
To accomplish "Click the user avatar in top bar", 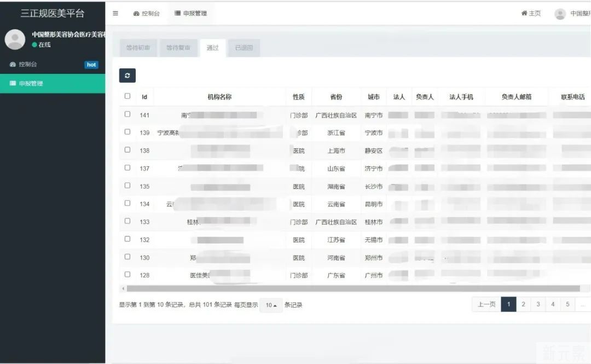I will 560,14.
